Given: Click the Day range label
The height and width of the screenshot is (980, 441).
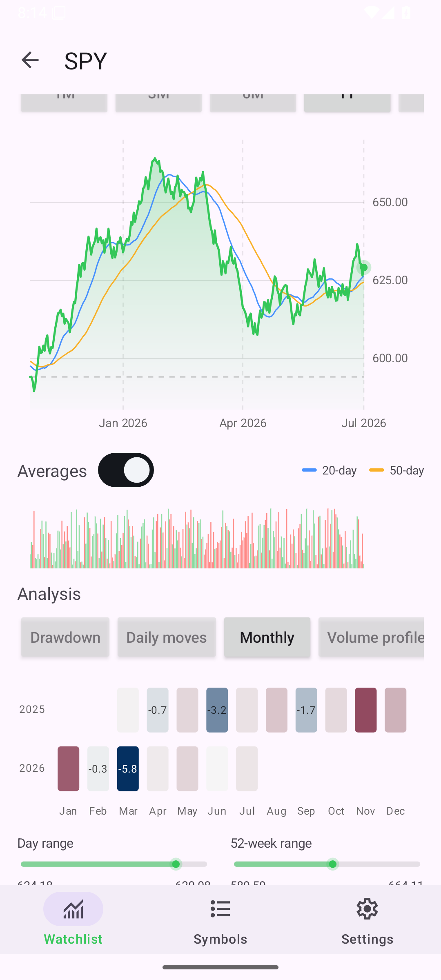Looking at the screenshot, I should [45, 843].
